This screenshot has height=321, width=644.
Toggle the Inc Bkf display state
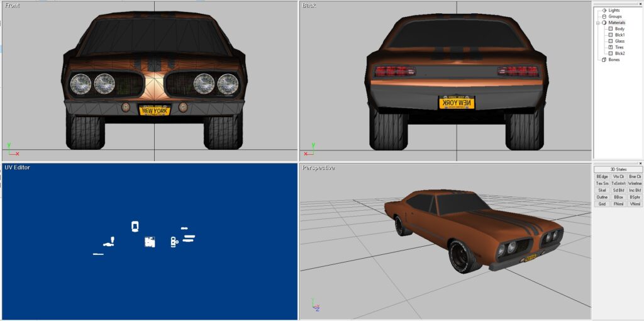[635, 190]
